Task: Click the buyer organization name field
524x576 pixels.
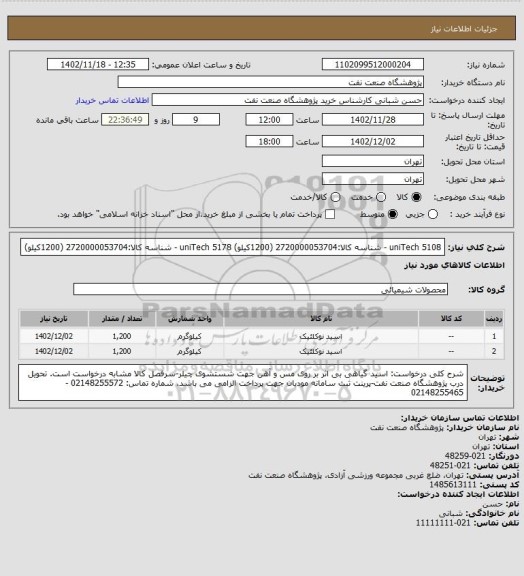Action: click(x=270, y=82)
